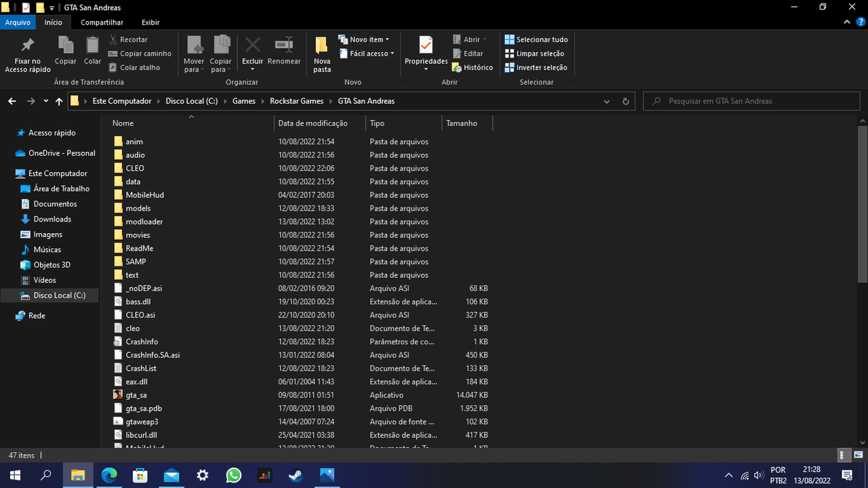Choose Colar atalho in the ribbon

pos(134,68)
